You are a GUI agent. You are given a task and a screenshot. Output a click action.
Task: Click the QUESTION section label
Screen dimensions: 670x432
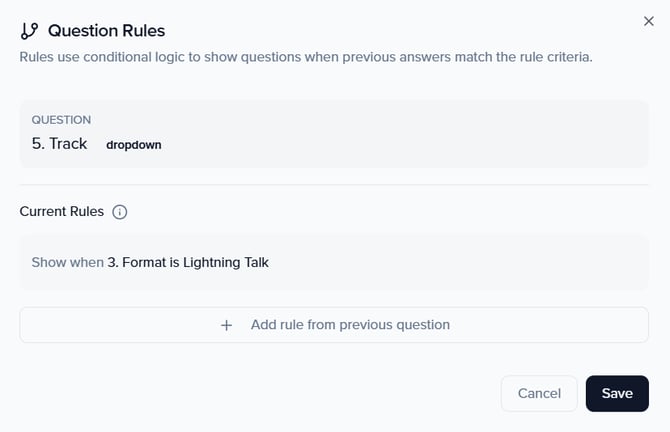pyautogui.click(x=61, y=120)
